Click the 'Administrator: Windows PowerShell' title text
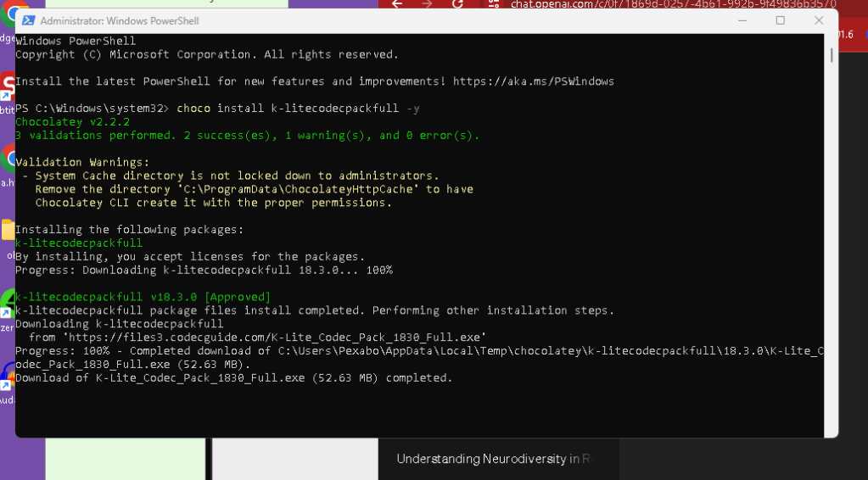 120,21
